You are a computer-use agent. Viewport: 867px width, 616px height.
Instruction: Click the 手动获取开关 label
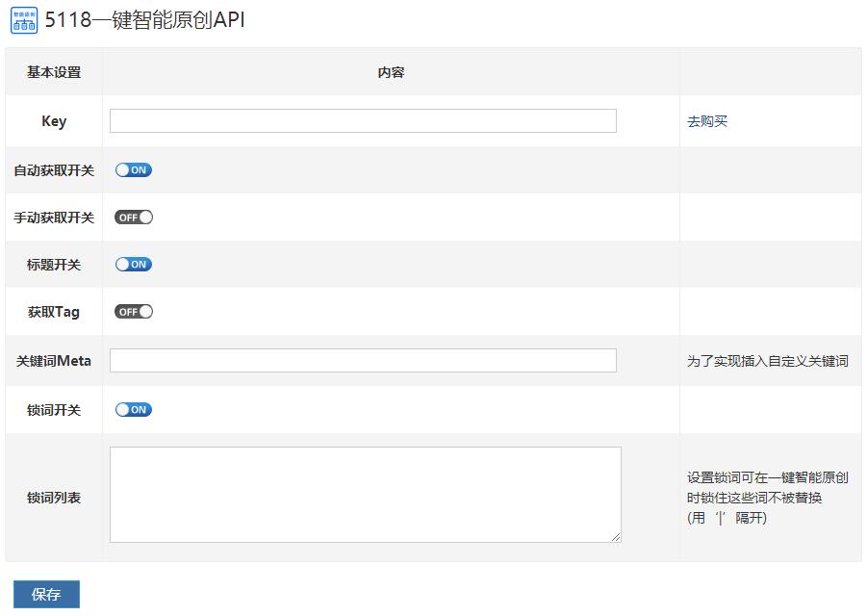pos(54,218)
